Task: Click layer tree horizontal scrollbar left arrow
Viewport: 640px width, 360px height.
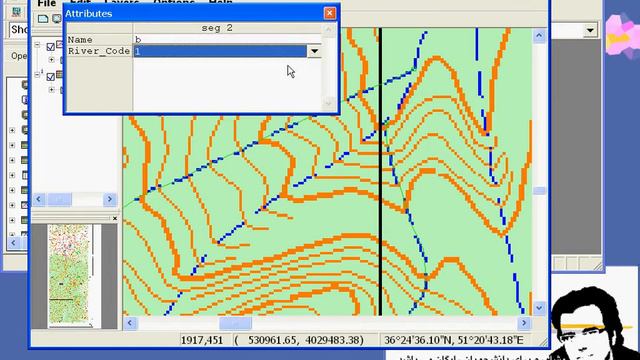Action: 39,199
